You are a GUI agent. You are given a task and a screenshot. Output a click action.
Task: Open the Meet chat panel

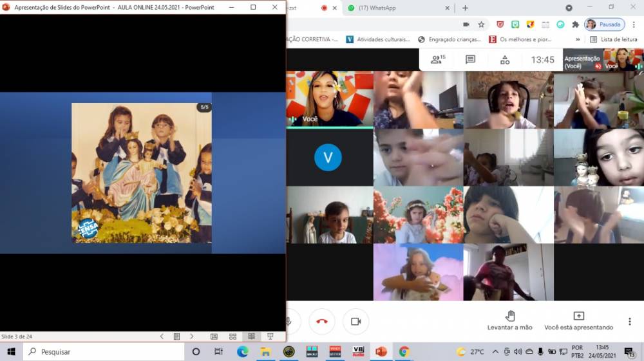click(x=470, y=59)
